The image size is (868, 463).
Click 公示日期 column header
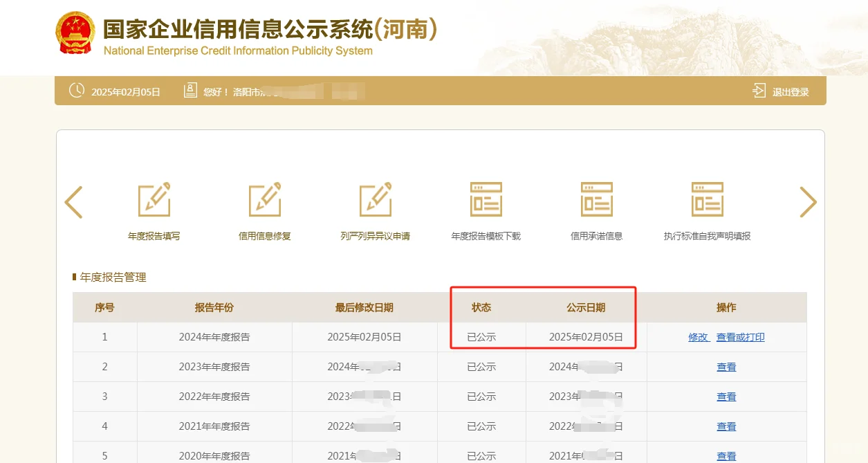click(586, 307)
